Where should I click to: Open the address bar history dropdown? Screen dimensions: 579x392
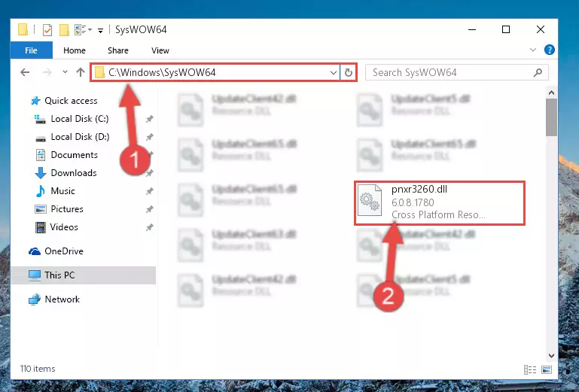coord(333,73)
